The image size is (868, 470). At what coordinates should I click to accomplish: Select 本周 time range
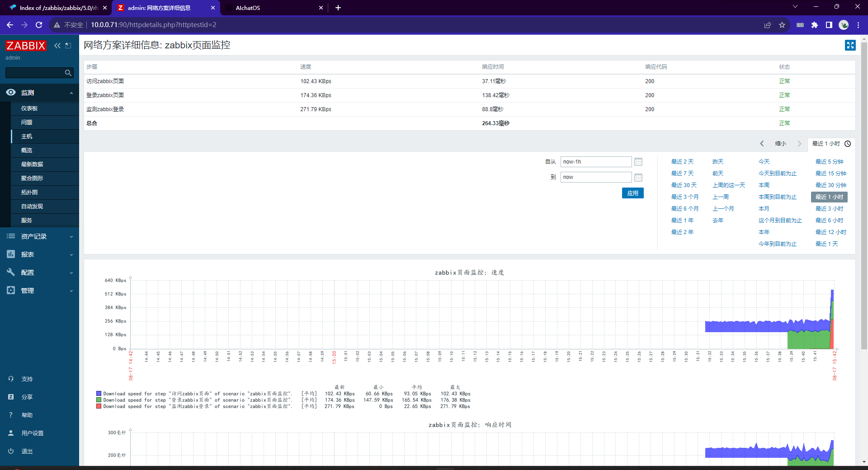764,185
